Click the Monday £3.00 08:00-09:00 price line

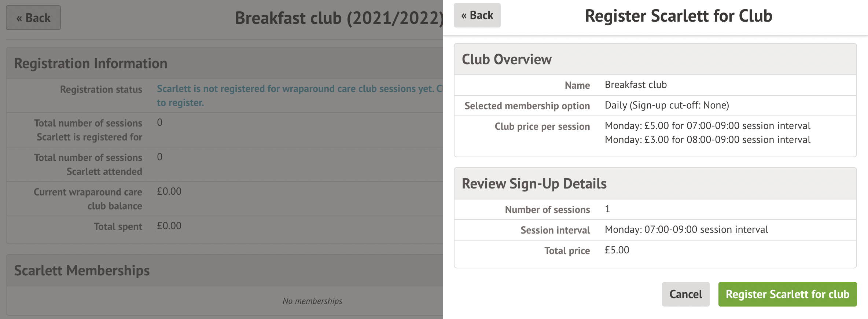coord(707,140)
